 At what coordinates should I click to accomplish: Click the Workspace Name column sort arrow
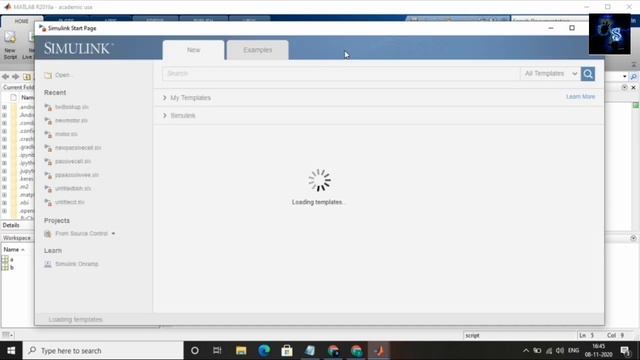click(x=23, y=249)
